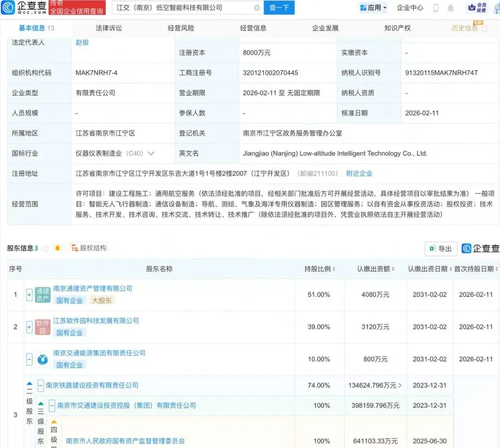Switch to the 经营信息 tab
This screenshot has height=448, width=500.
[253, 28]
